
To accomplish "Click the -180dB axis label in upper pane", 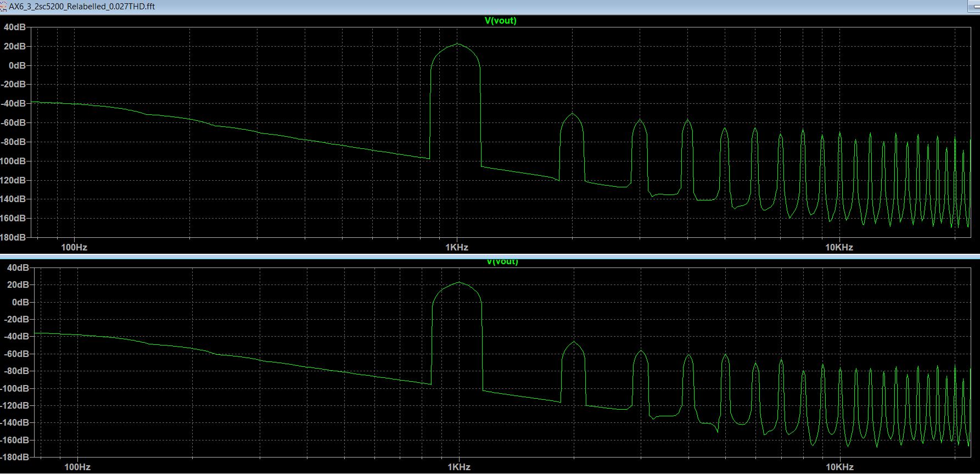I will 13,237.
